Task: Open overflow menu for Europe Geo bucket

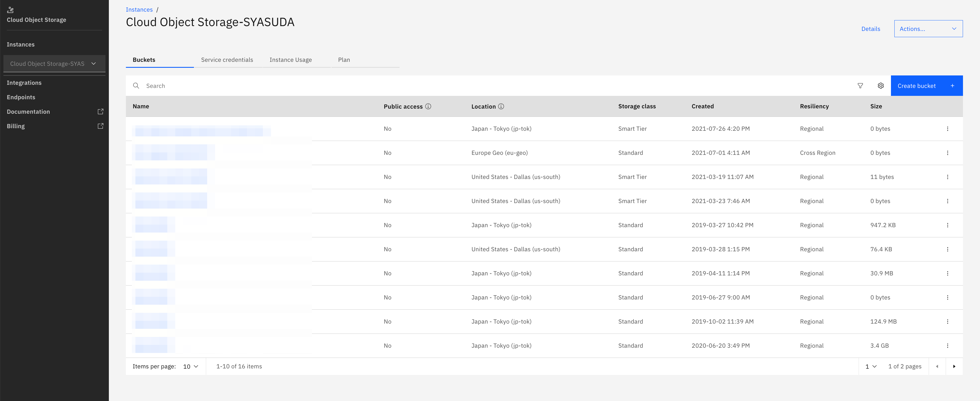Action: 947,153
